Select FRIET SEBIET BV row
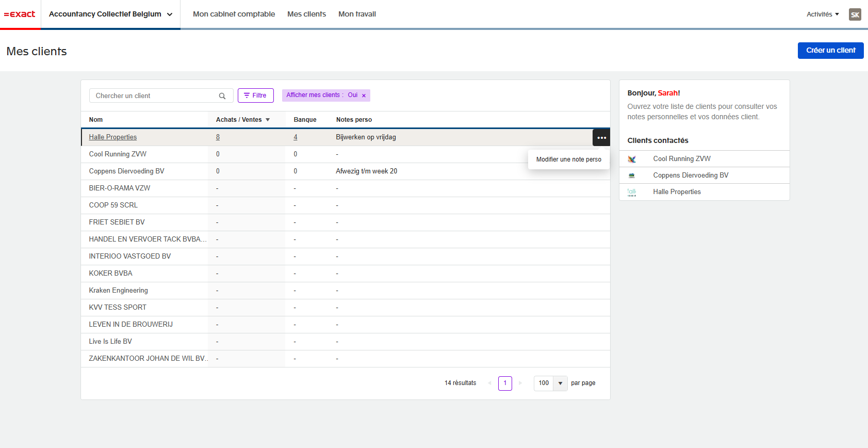868x448 pixels. [x=345, y=222]
